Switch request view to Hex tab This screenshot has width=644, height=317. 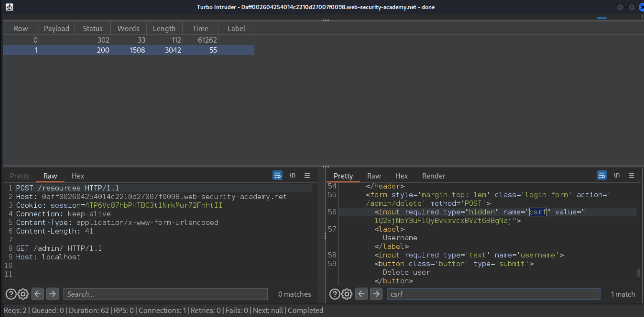78,176
